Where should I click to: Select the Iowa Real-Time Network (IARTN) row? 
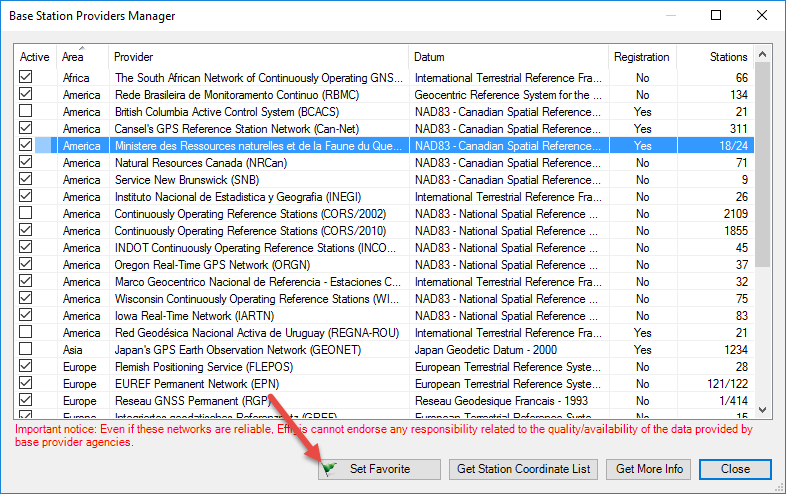coord(384,315)
